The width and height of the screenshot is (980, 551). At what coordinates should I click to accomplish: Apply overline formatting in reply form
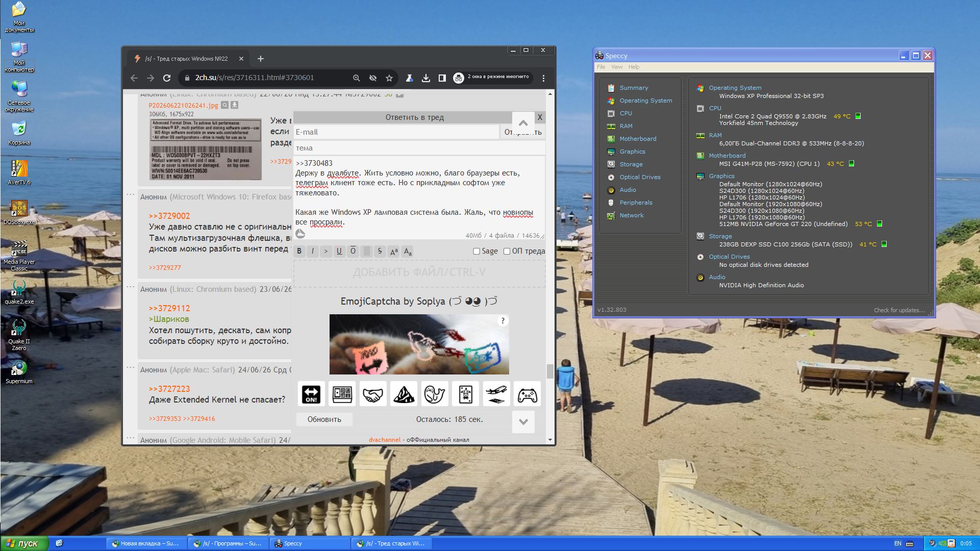(353, 251)
